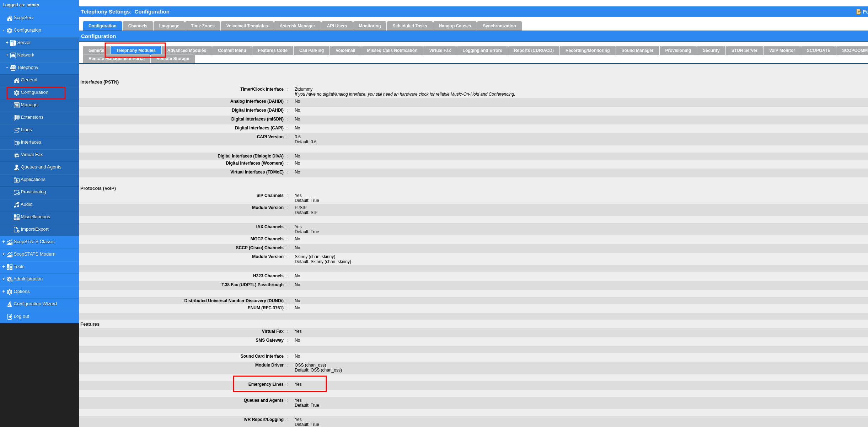Click the ScopSTATS Classic chart icon
Viewport: 868px width, 427px height.
10,242
